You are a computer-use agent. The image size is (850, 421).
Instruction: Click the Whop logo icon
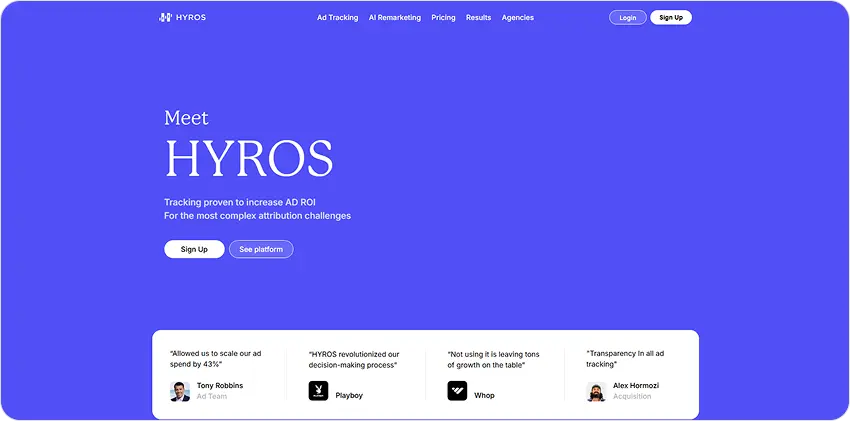457,391
